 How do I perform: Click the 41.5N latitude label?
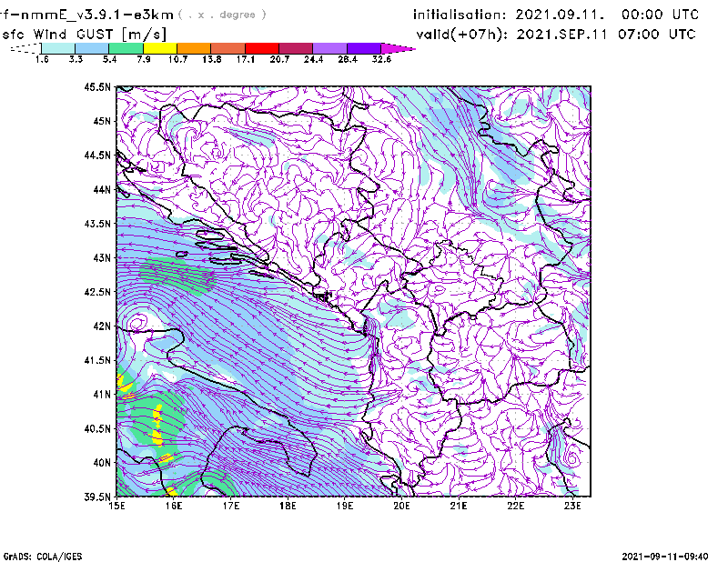[x=97, y=360]
